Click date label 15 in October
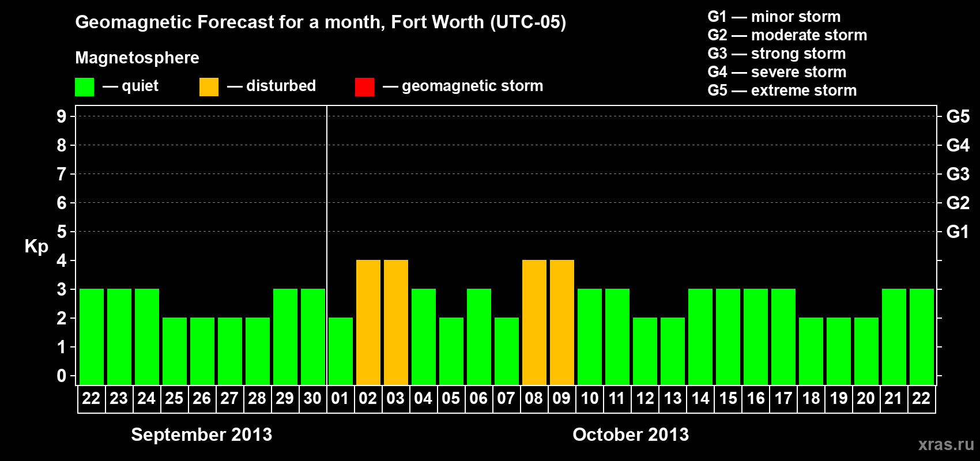 tap(728, 399)
